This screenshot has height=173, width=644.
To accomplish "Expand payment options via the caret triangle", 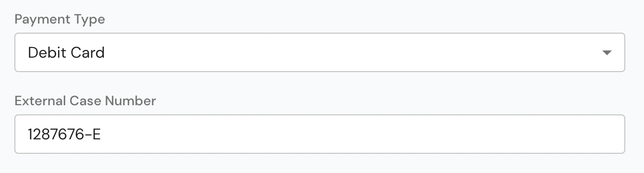I will (x=607, y=53).
